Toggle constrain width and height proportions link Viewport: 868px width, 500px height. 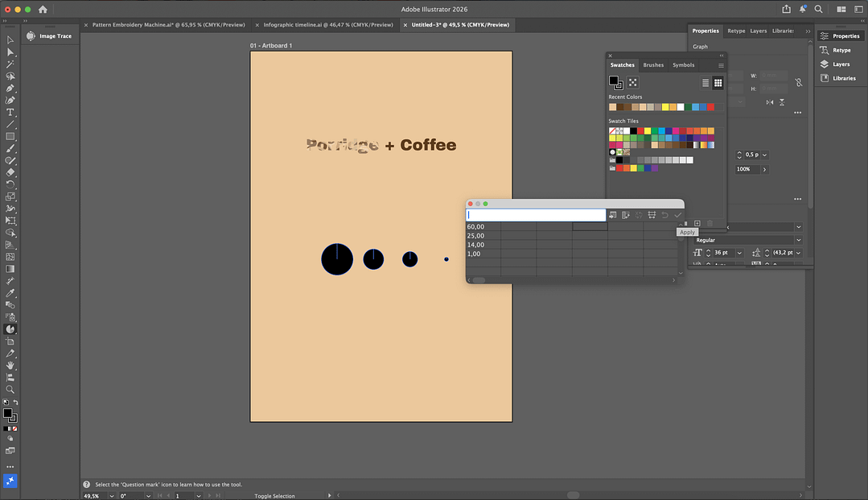click(x=798, y=82)
